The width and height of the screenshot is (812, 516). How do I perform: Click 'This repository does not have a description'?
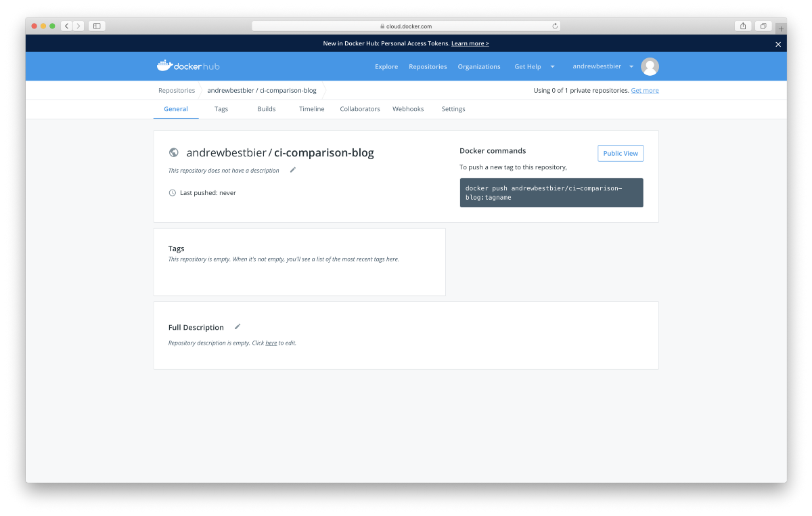click(224, 171)
